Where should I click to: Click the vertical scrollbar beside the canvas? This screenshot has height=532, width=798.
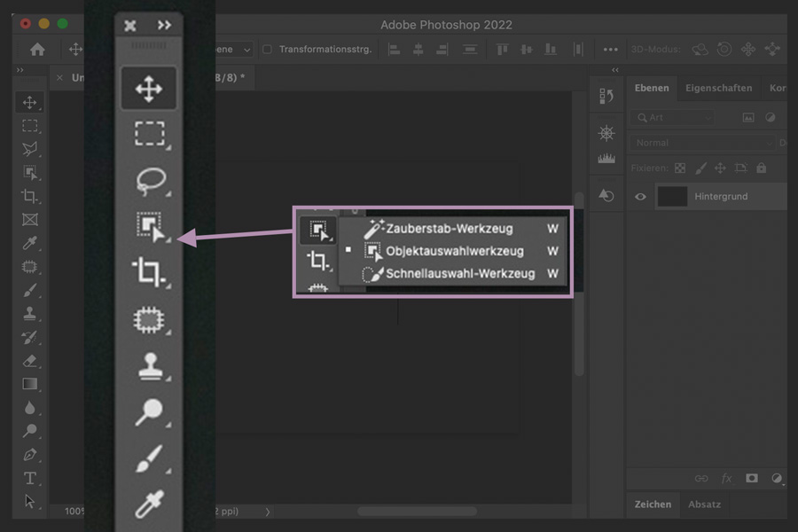(579, 284)
